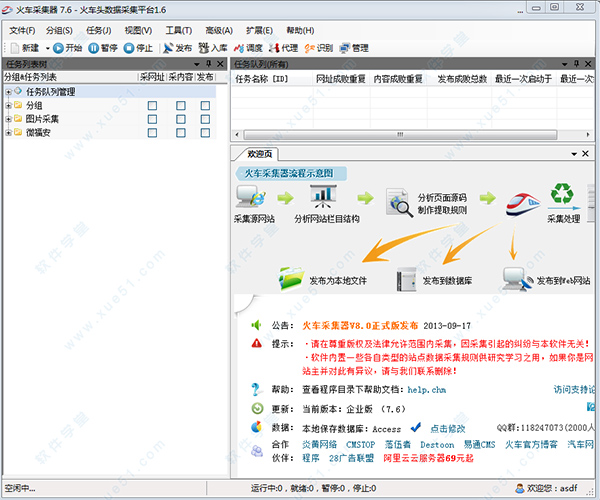Click the 开始 (Start) play icon in toolbar
The image size is (600, 500).
(x=58, y=47)
